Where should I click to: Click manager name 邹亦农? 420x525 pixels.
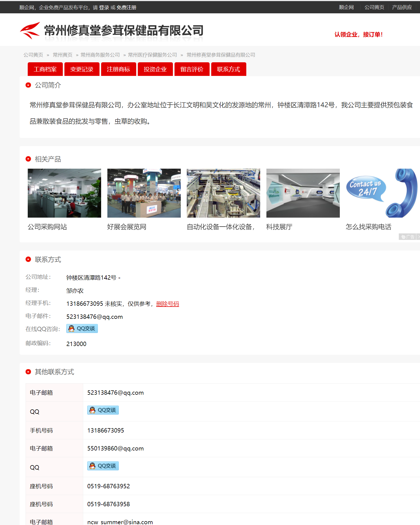click(x=75, y=291)
